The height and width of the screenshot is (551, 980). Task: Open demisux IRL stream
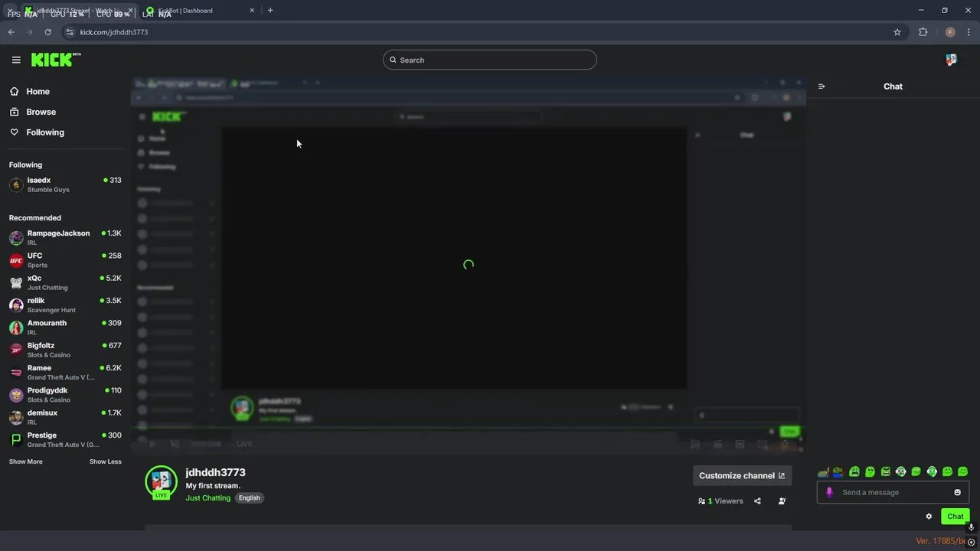(65, 417)
